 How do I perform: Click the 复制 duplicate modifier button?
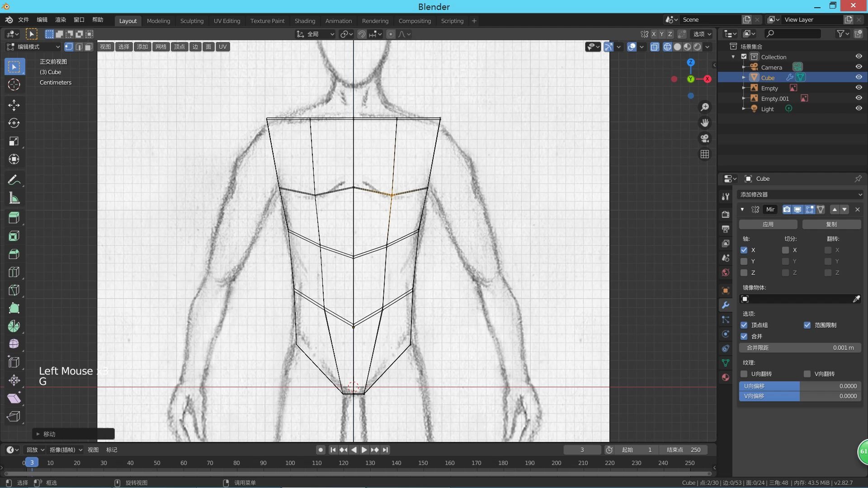pyautogui.click(x=831, y=224)
